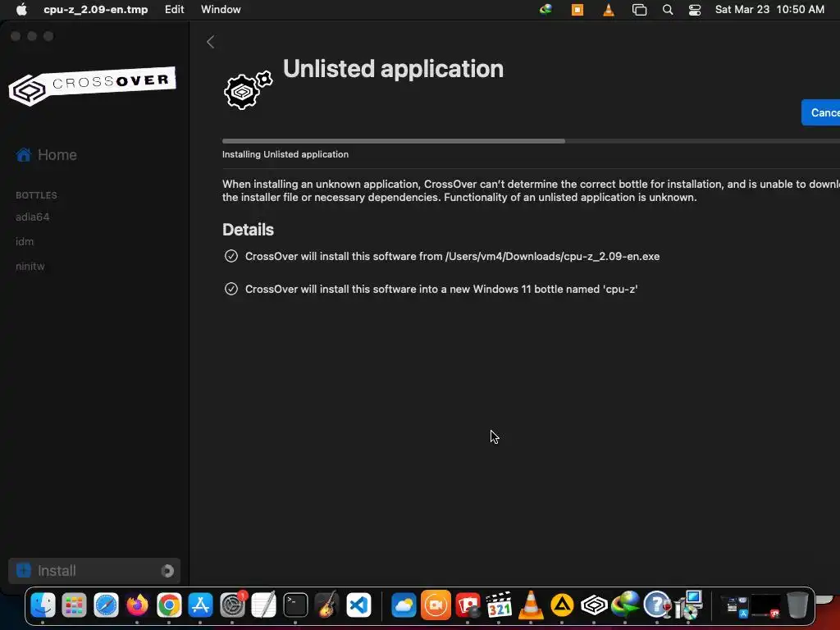
Task: Open System Settings from the dock
Action: coord(232,606)
